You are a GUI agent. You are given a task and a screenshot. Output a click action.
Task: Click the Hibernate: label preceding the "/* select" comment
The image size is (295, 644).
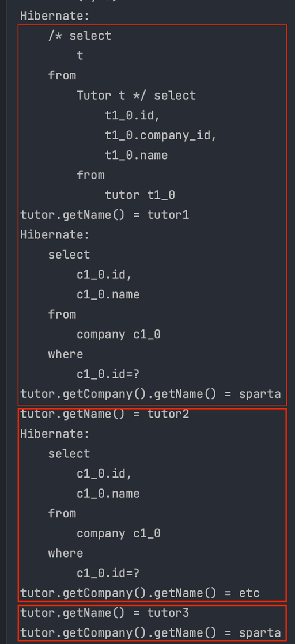click(55, 16)
